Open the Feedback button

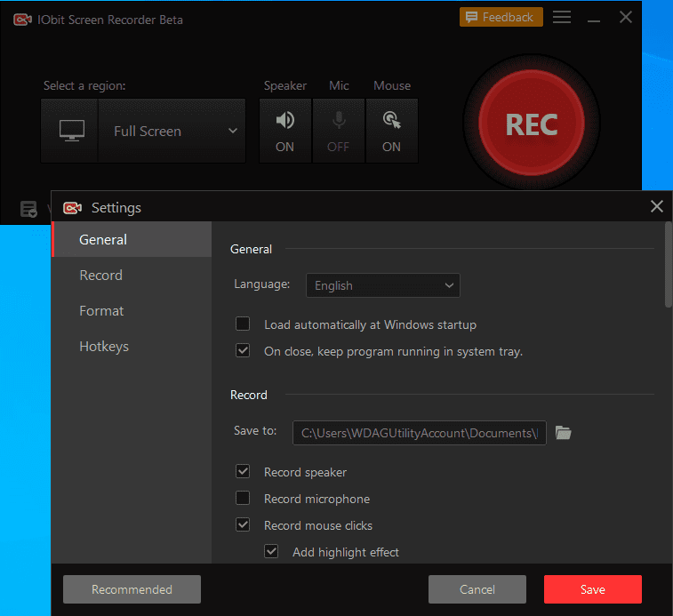click(x=501, y=17)
